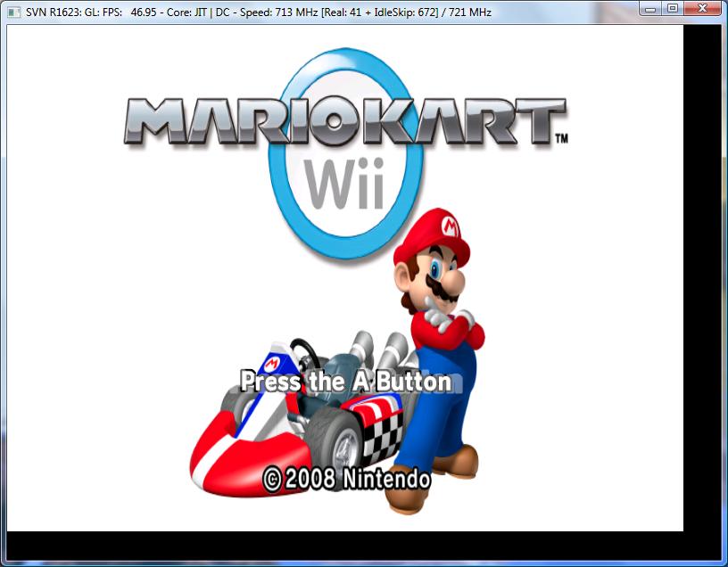Click the "Press the A Button" prompt
This screenshot has width=728, height=567.
[346, 382]
